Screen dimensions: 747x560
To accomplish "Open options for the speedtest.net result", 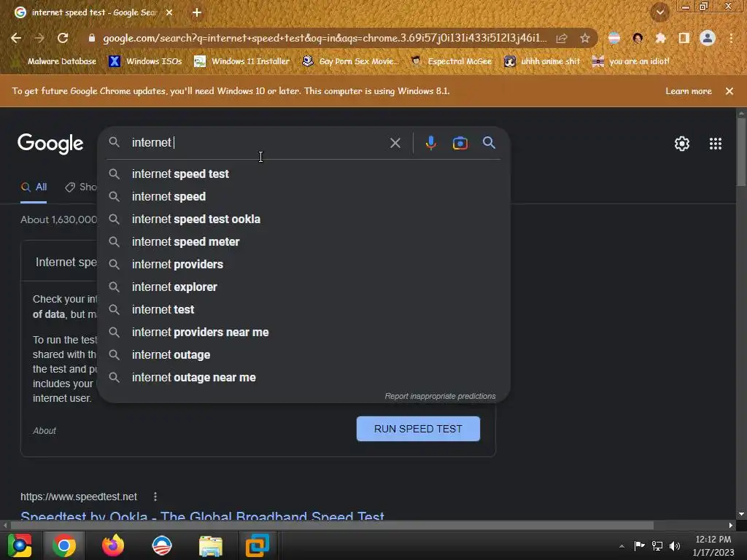I will 155,497.
